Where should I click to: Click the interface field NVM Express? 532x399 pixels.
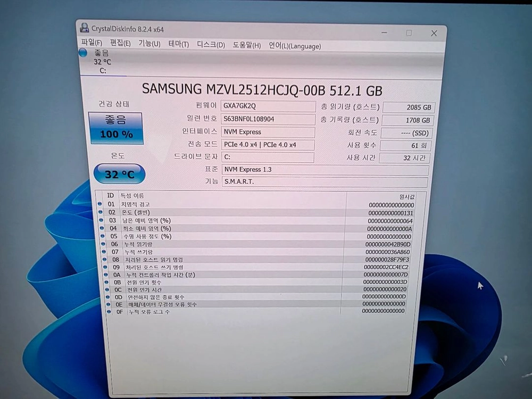click(x=268, y=132)
